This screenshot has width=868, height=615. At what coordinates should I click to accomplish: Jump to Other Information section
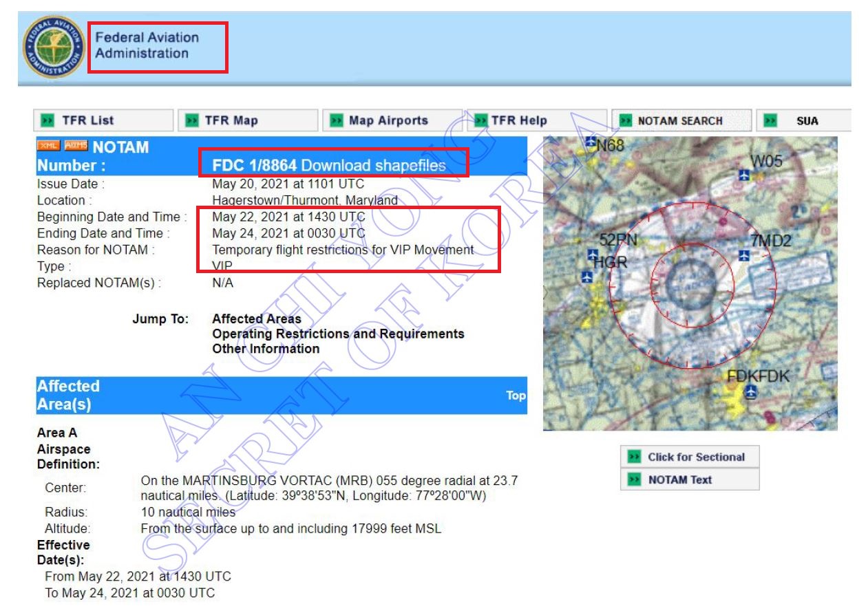click(266, 349)
